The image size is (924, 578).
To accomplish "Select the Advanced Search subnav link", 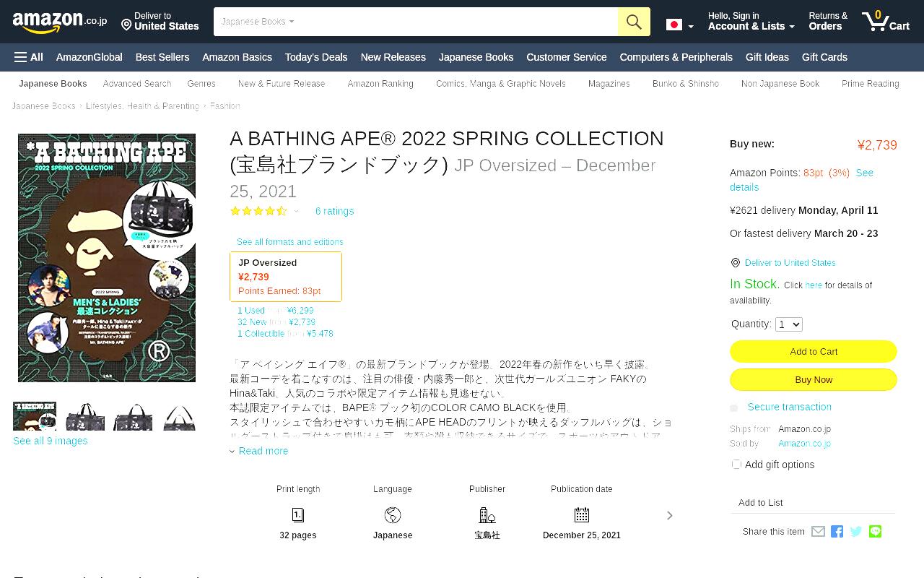I will 137,84.
